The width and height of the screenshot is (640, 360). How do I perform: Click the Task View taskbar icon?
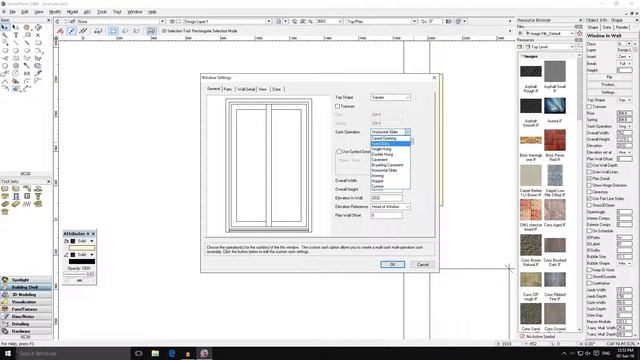point(138,353)
